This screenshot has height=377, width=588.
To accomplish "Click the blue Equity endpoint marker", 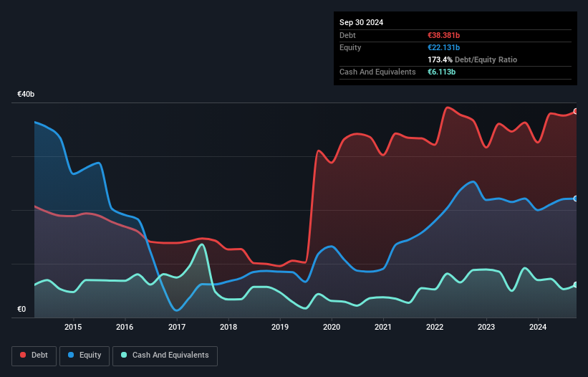I will click(x=576, y=199).
